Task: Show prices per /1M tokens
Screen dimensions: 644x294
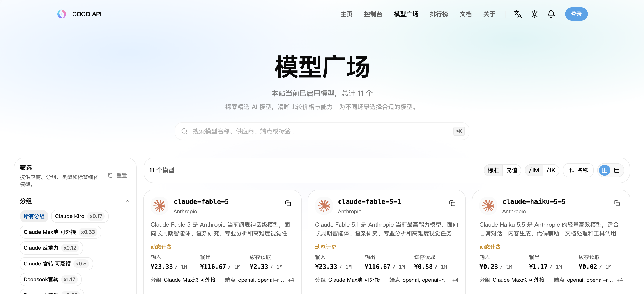Action: [534, 170]
